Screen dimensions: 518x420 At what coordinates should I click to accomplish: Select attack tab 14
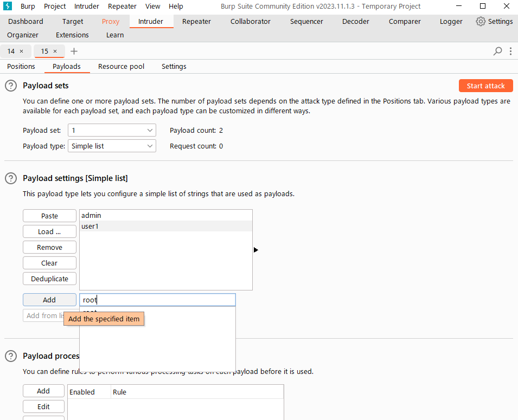click(x=11, y=51)
